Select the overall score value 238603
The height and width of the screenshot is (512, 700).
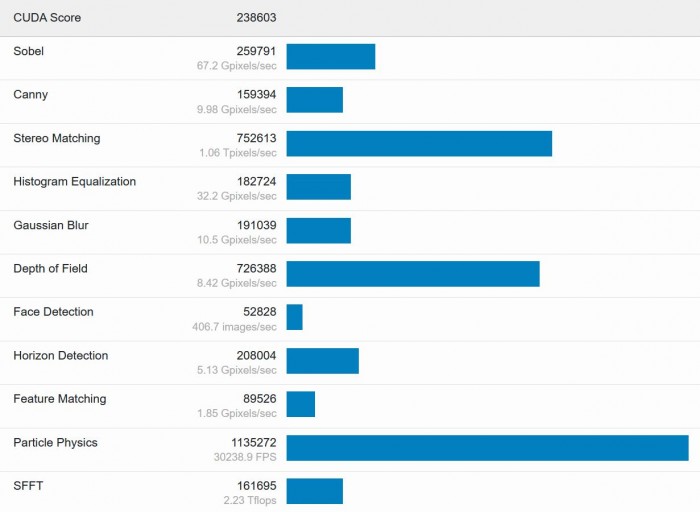pos(256,18)
